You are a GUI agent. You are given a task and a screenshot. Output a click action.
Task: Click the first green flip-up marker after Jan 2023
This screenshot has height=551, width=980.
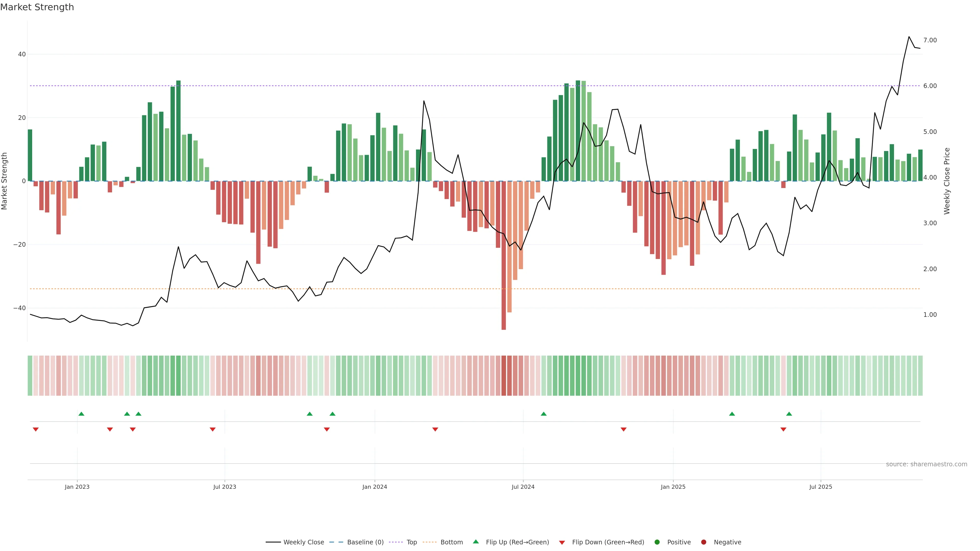coord(81,414)
